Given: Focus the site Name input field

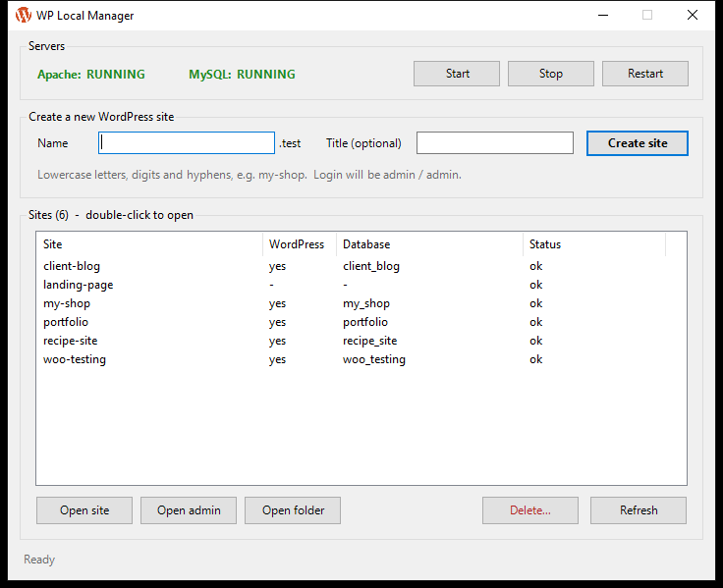Looking at the screenshot, I should tap(187, 143).
